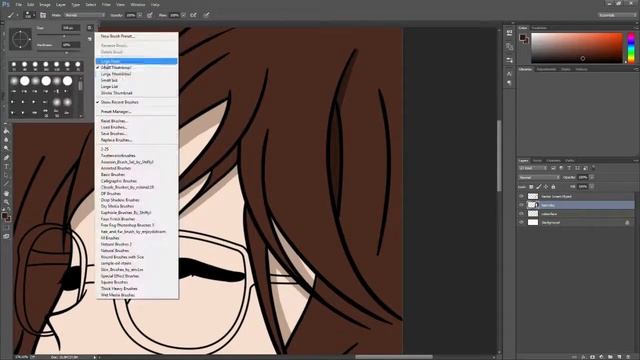
Task: Click the pressure-for-size icon in options bar
Action: (207, 15)
